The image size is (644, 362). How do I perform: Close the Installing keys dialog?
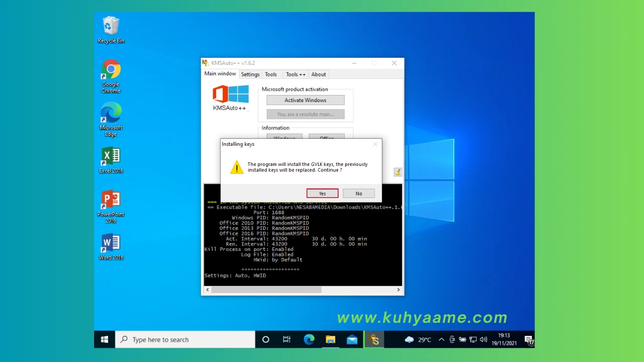coord(375,144)
